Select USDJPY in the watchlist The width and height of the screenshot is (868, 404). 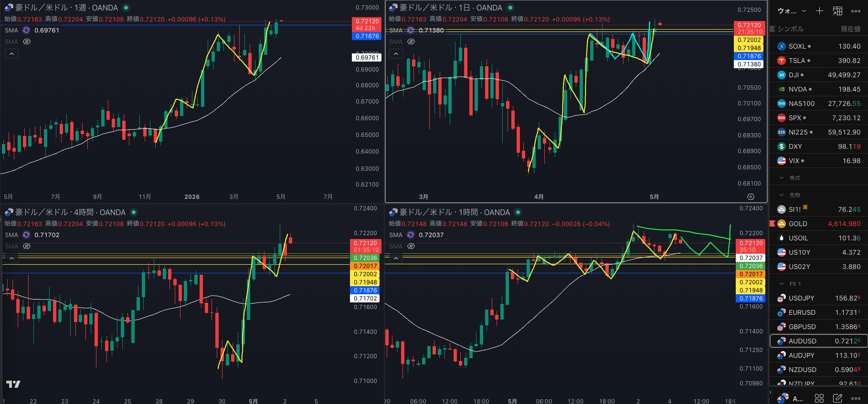coord(819,298)
